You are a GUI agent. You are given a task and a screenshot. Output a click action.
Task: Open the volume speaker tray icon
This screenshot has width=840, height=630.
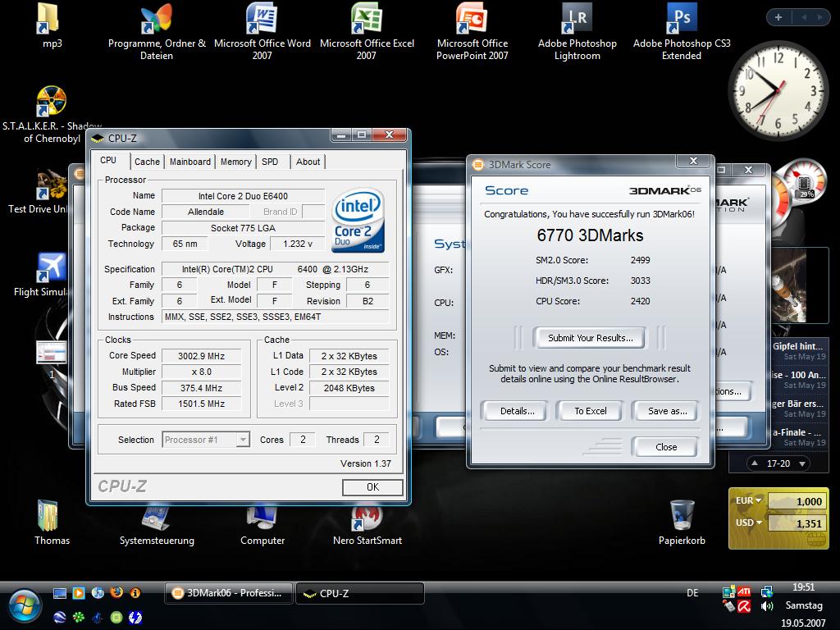click(x=767, y=606)
